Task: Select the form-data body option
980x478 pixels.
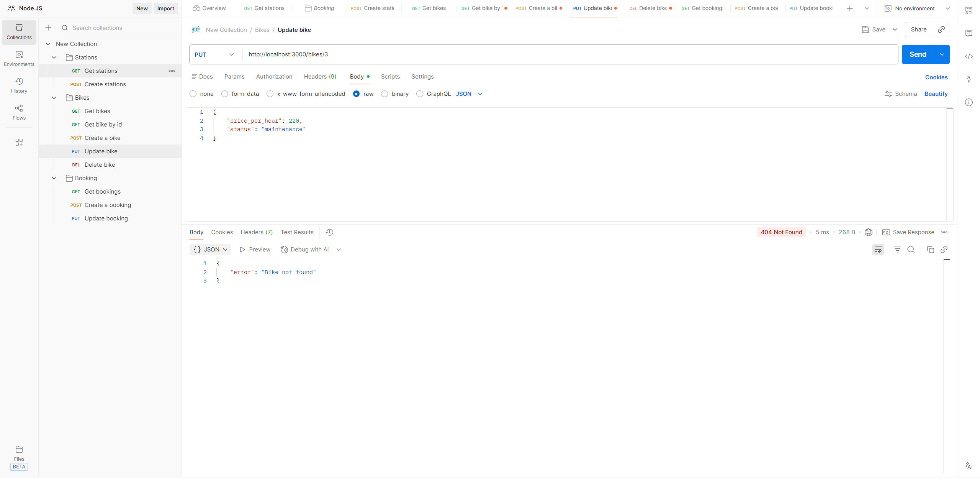Action: coord(225,94)
